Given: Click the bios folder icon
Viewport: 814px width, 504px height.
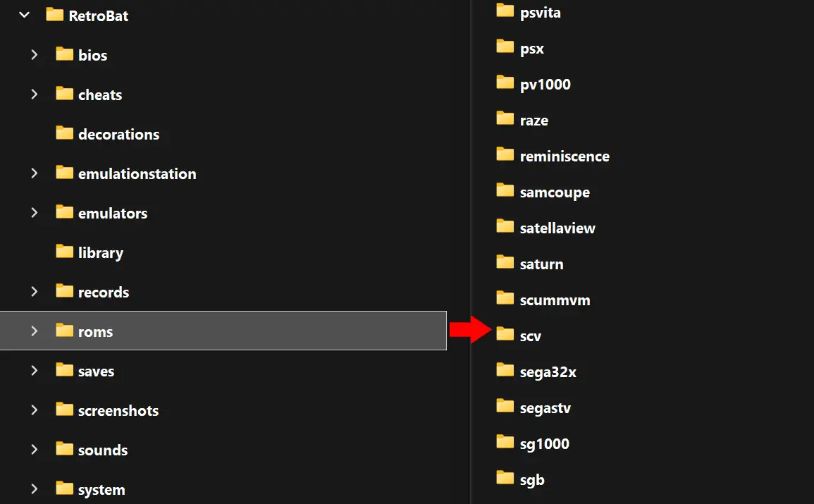Looking at the screenshot, I should [64, 54].
